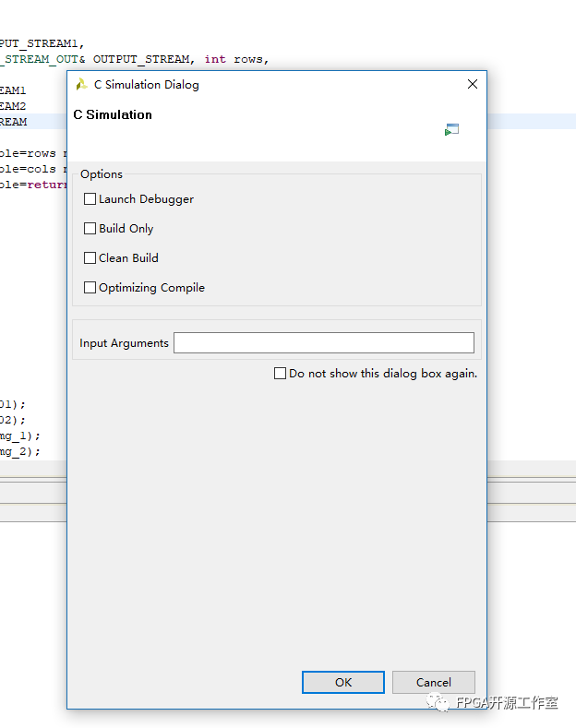
Task: Click the Vivado HLS logo in title bar
Action: 82,85
